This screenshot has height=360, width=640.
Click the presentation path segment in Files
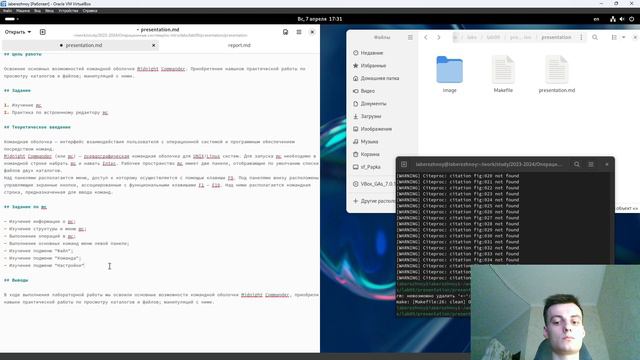[x=556, y=37]
